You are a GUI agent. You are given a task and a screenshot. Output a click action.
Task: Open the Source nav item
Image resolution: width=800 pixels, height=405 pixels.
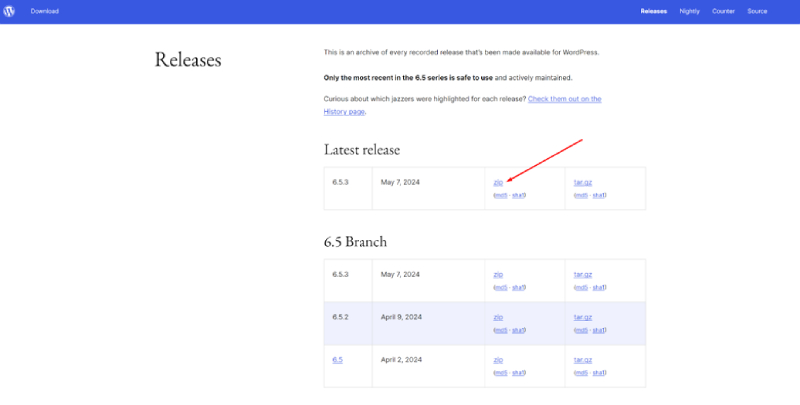(757, 11)
